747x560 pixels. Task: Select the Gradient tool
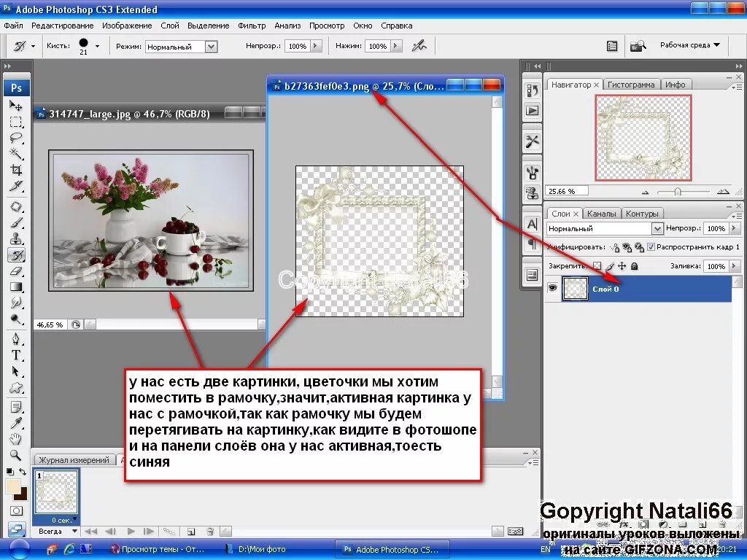click(16, 287)
